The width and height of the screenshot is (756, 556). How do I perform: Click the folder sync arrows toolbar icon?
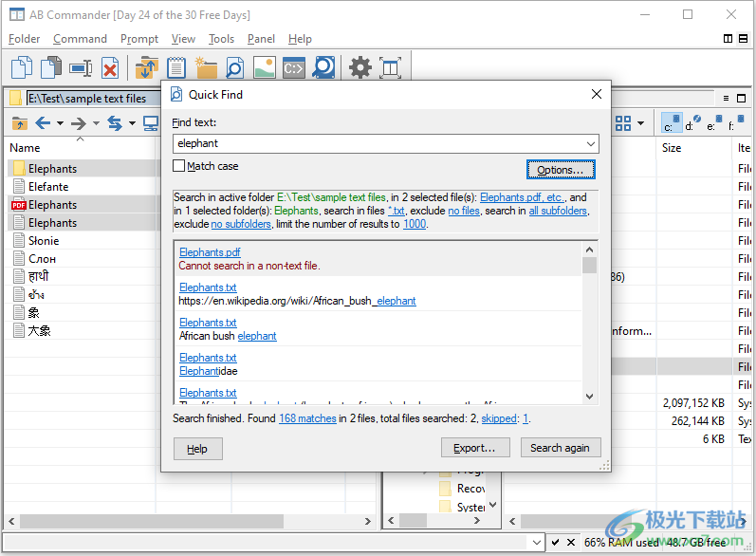tap(147, 67)
